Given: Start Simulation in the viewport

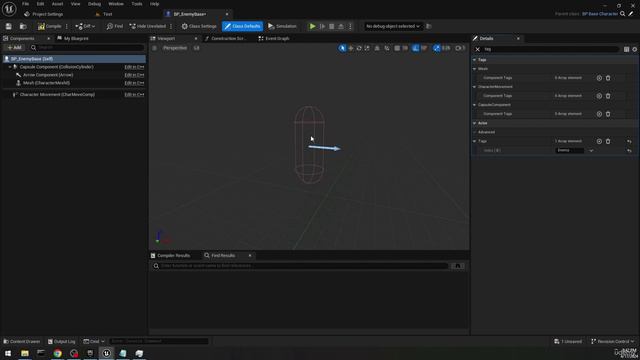Looking at the screenshot, I should [x=282, y=26].
